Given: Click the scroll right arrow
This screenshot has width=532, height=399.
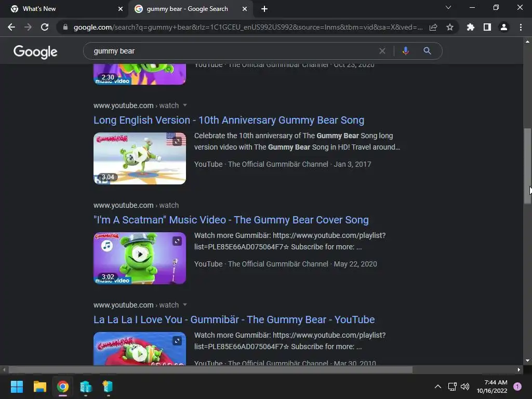Looking at the screenshot, I should point(519,369).
